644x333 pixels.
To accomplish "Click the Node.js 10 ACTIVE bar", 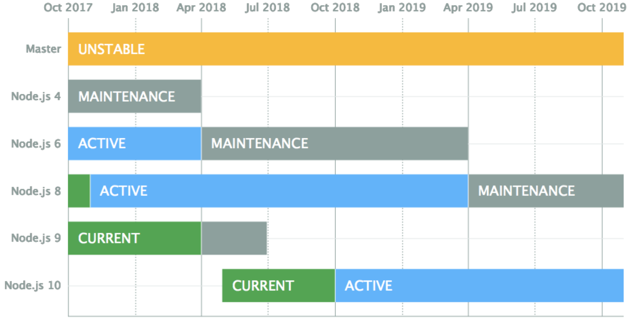I will pos(479,286).
